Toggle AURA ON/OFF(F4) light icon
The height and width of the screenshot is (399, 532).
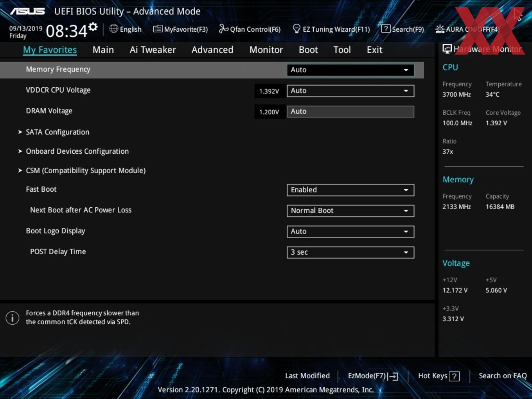click(440, 29)
